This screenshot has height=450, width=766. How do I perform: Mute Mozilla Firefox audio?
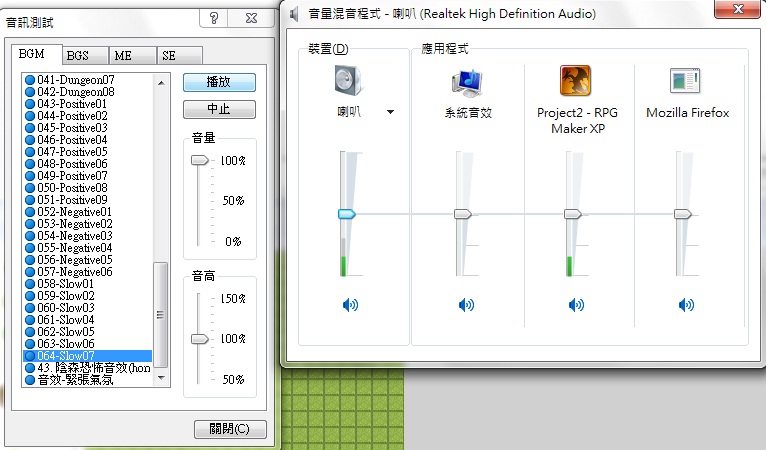pos(686,305)
